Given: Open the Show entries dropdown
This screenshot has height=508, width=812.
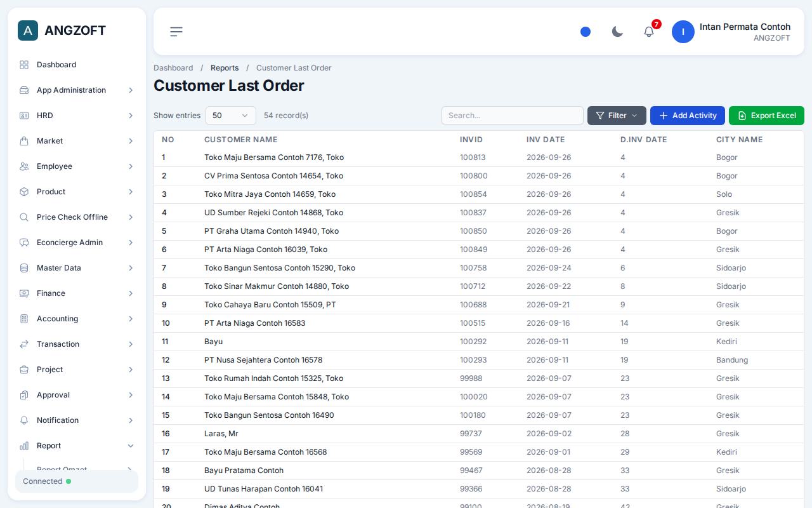Looking at the screenshot, I should [231, 116].
